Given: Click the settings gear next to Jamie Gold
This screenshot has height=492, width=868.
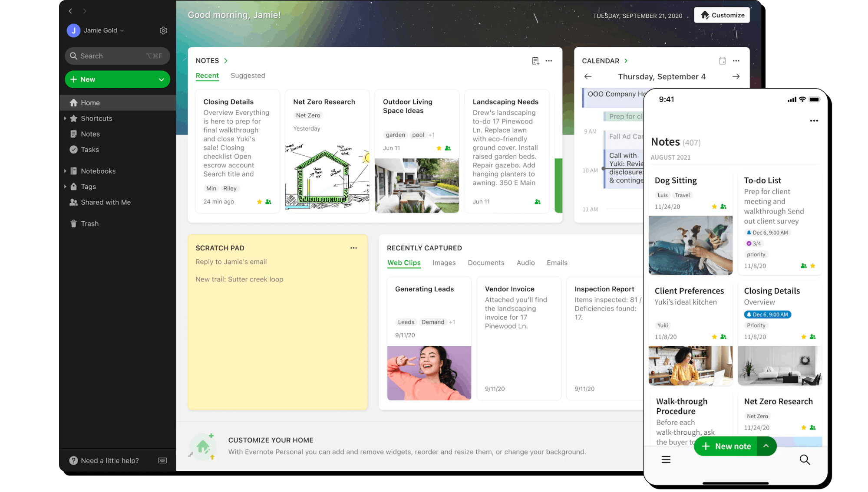Looking at the screenshot, I should 163,30.
